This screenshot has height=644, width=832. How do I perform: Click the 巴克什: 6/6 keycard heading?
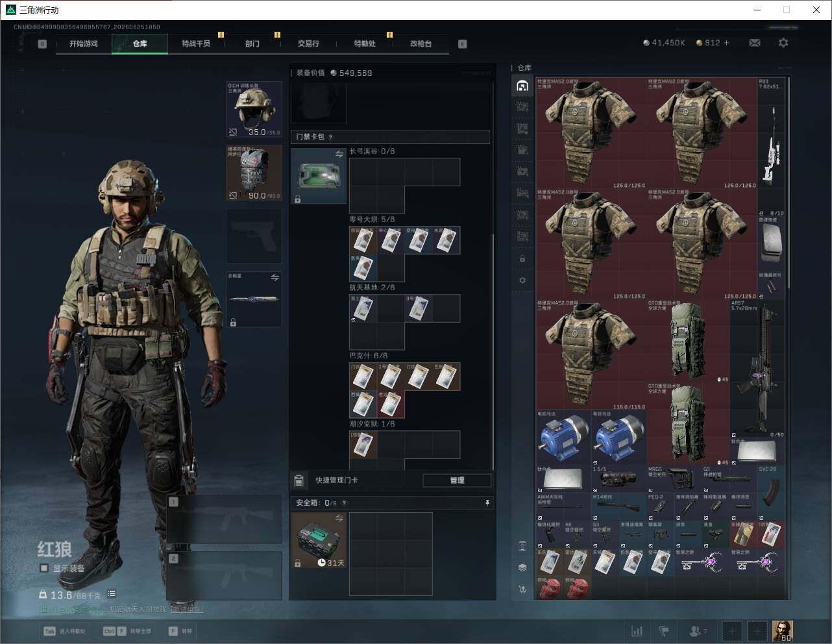click(368, 356)
